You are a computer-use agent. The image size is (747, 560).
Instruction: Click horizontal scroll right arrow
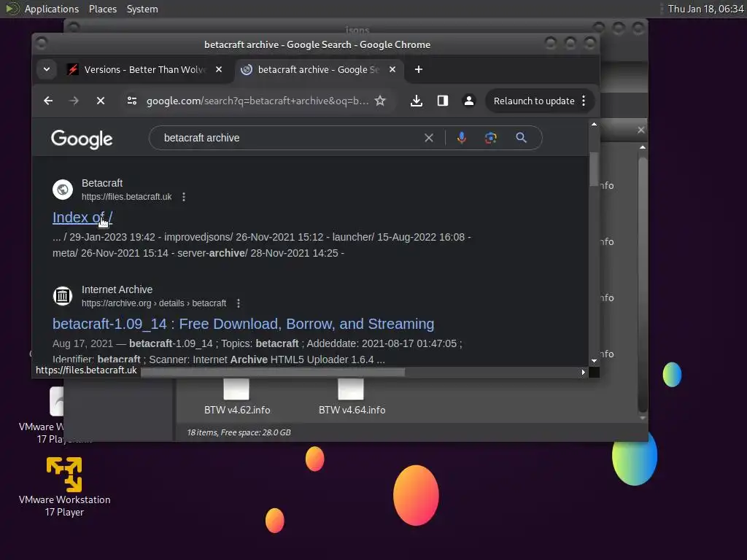583,372
